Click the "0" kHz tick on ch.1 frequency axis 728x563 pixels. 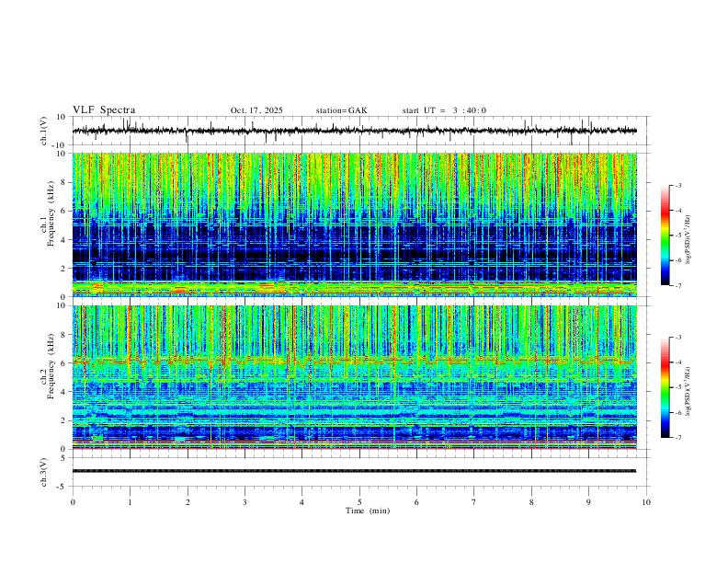(x=64, y=297)
